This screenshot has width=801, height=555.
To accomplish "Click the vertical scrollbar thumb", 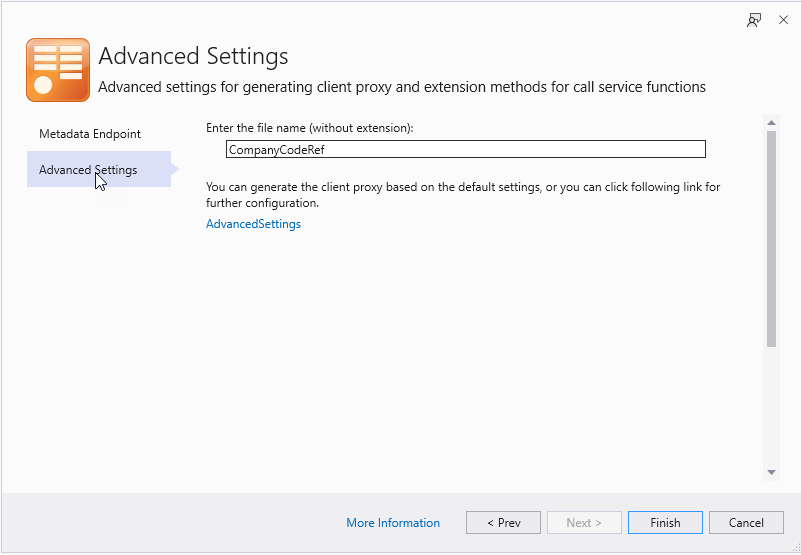I will (771, 239).
